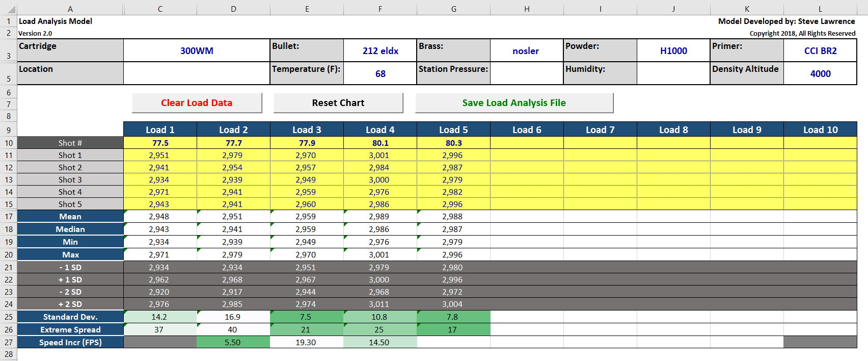This screenshot has width=868, height=361.
Task: Select the Load 6 column heading cell
Action: click(527, 130)
